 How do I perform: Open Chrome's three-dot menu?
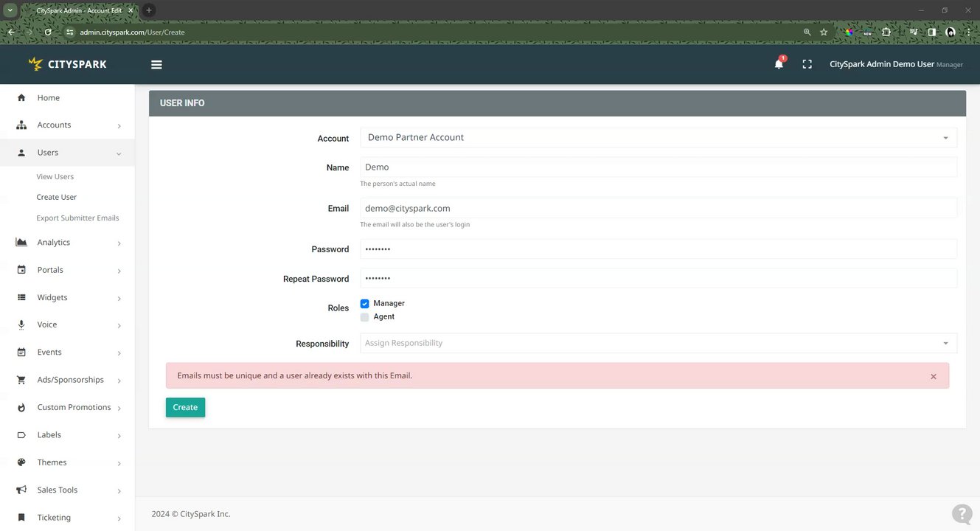click(968, 32)
